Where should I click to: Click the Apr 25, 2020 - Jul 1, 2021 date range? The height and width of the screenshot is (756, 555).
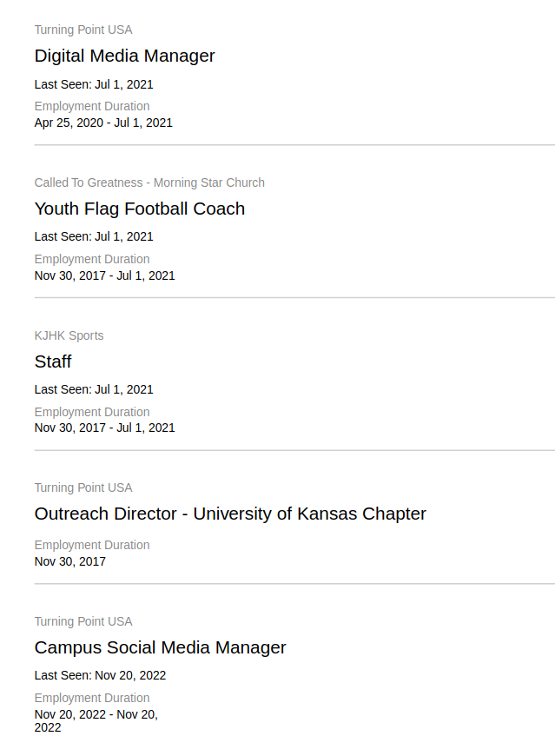(x=103, y=123)
